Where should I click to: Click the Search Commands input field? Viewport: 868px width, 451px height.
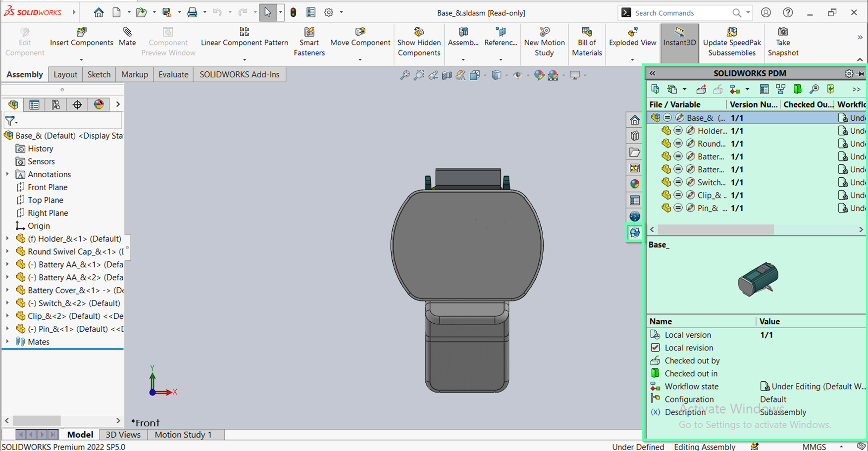pos(678,12)
